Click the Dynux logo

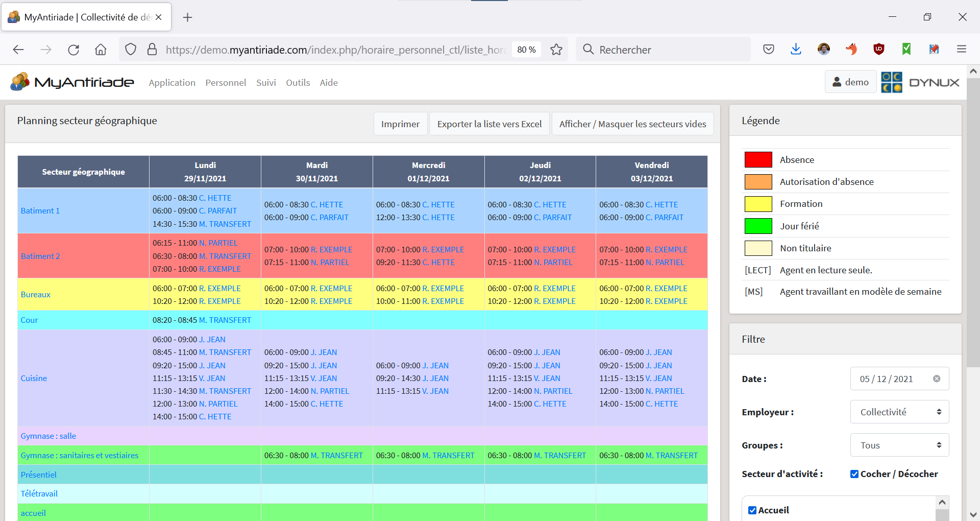click(x=920, y=82)
